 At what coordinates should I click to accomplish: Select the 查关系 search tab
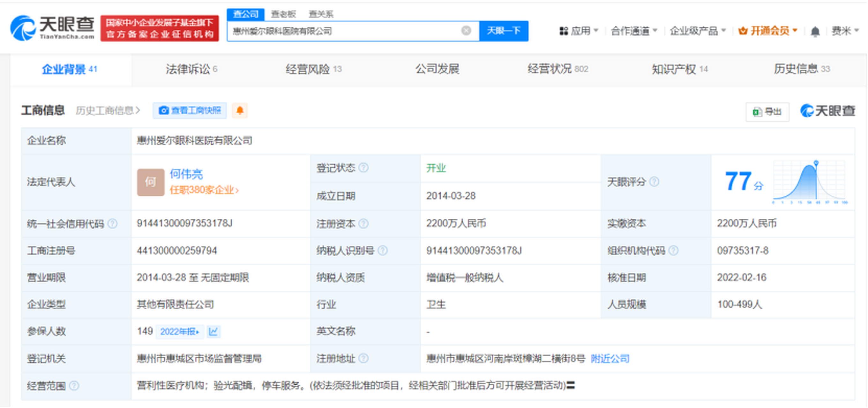[x=321, y=14]
